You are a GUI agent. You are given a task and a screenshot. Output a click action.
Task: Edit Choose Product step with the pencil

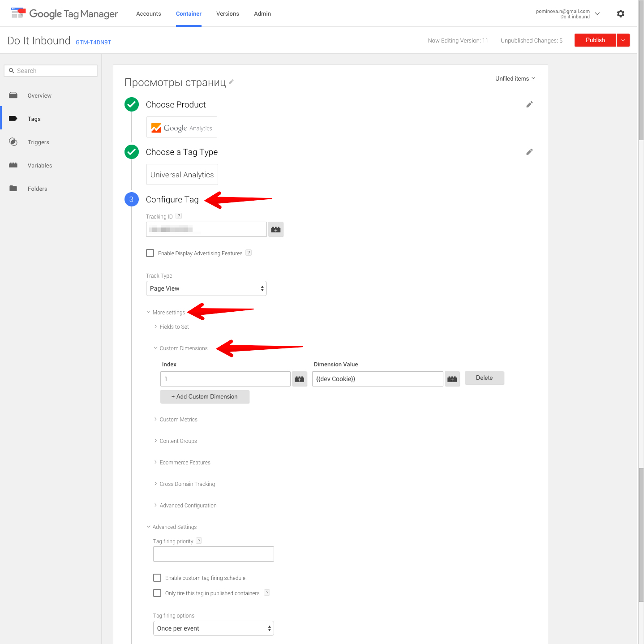[x=529, y=104]
